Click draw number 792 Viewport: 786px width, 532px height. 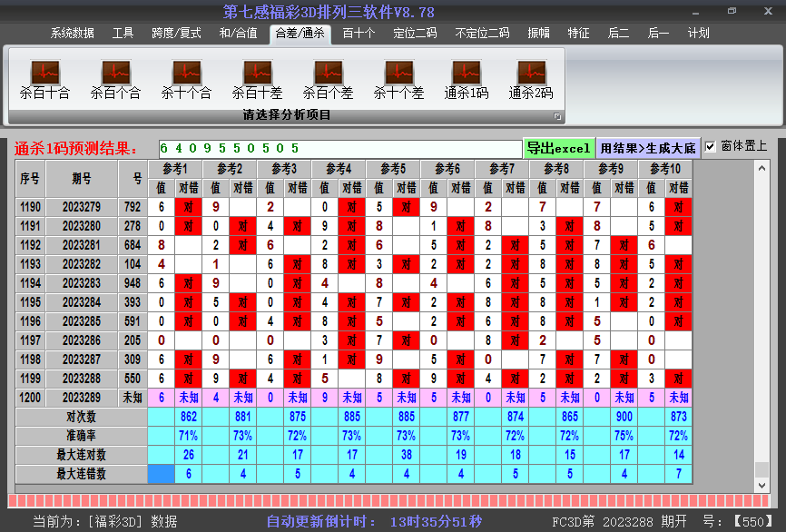[x=133, y=207]
